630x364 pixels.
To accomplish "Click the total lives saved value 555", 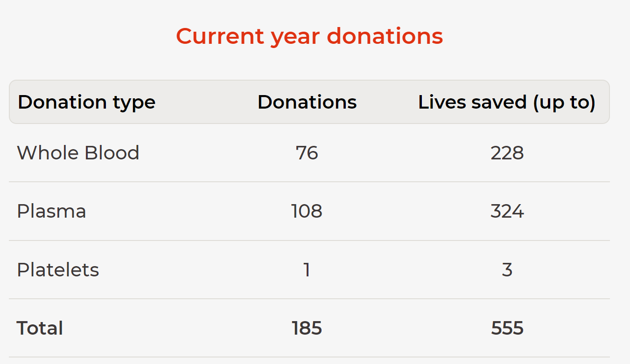I will (x=507, y=328).
